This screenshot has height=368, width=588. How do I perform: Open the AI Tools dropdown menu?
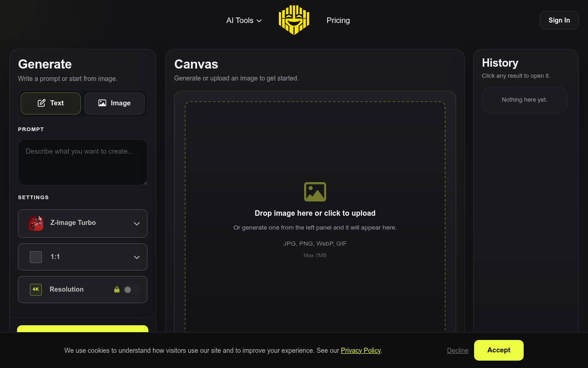pos(243,20)
